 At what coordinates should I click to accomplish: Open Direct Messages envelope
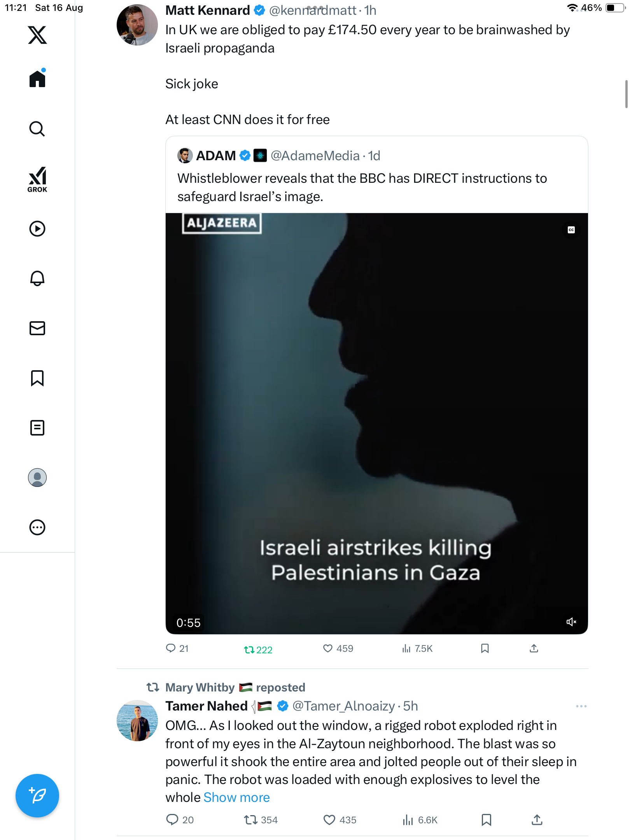pyautogui.click(x=37, y=328)
